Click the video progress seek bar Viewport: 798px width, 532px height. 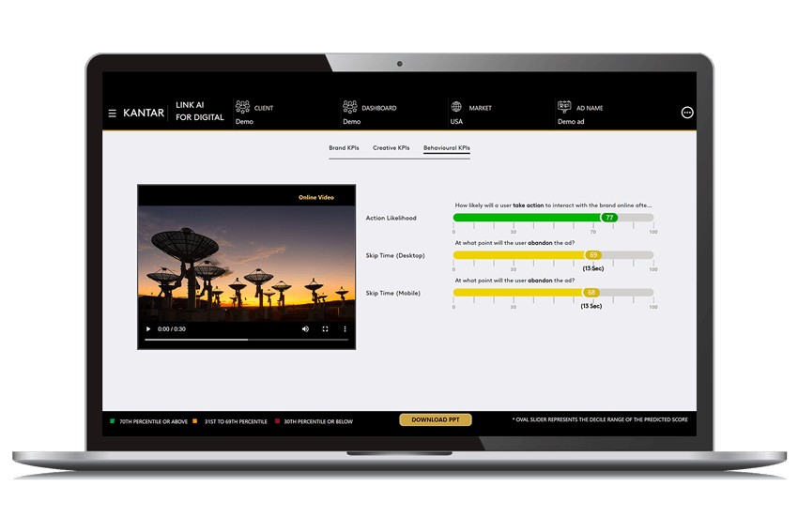tap(246, 341)
